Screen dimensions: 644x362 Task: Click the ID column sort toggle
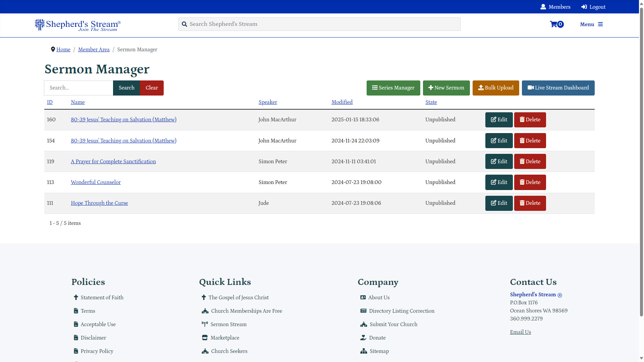tap(50, 102)
